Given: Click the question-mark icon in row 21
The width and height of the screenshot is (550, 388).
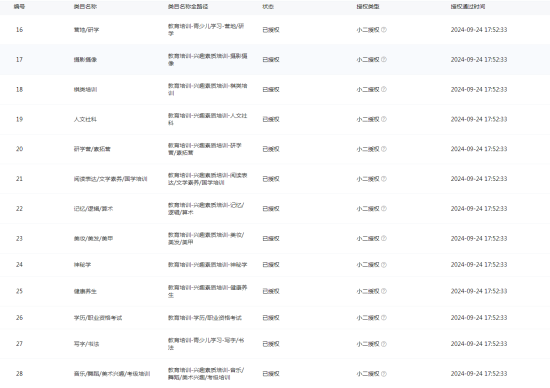Looking at the screenshot, I should 384,179.
